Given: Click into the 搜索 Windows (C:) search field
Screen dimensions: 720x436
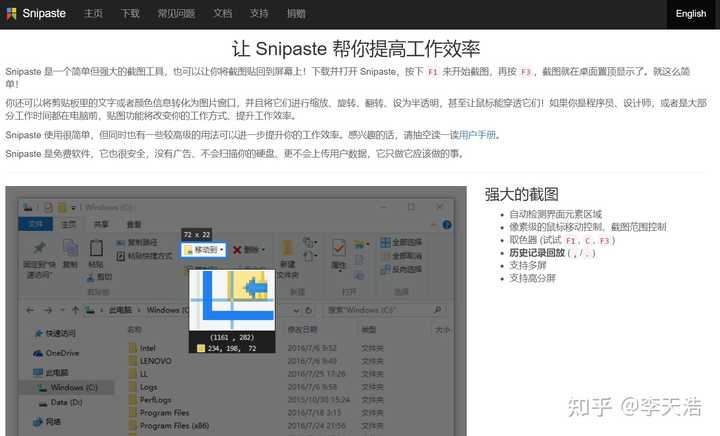Looking at the screenshot, I should tap(385, 310).
